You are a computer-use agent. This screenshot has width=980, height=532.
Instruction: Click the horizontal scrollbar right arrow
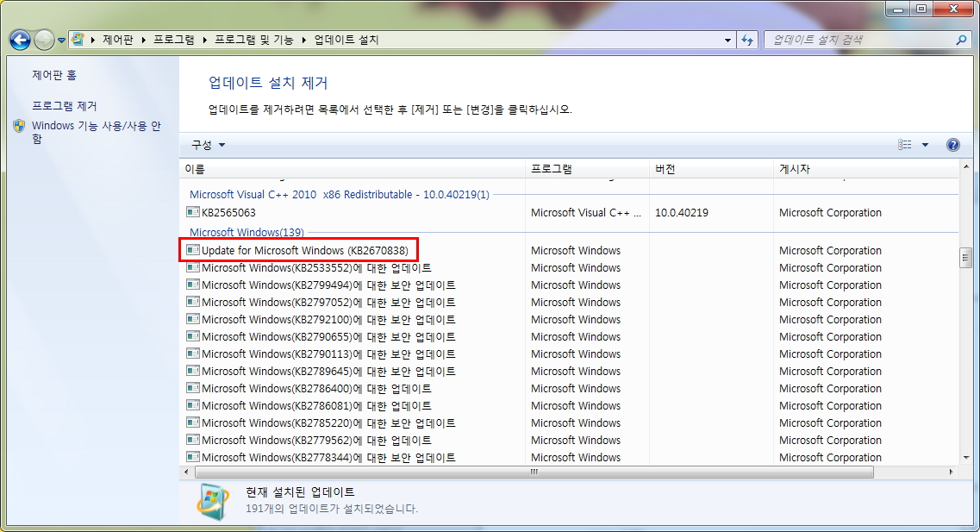(x=951, y=472)
